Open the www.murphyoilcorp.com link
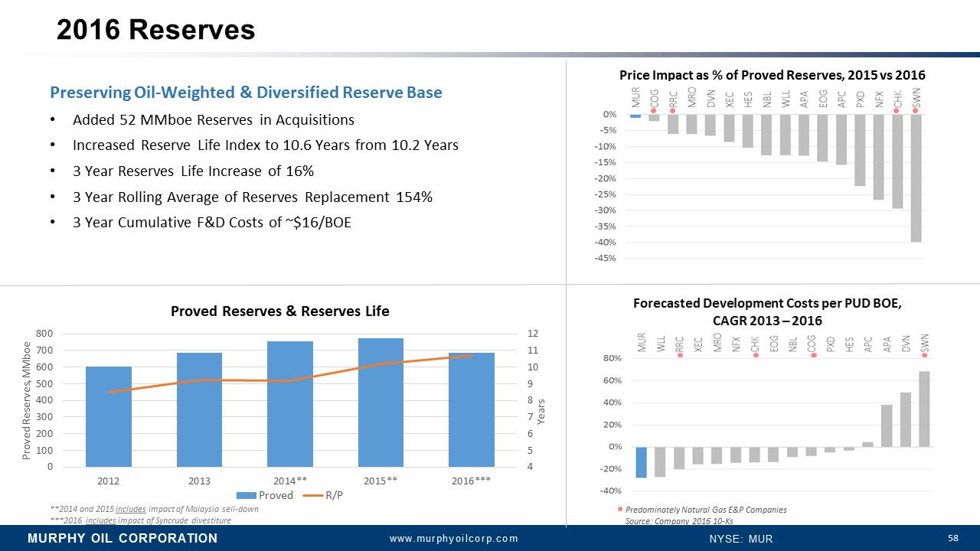Viewport: 980px width, 551px height. pos(454,539)
